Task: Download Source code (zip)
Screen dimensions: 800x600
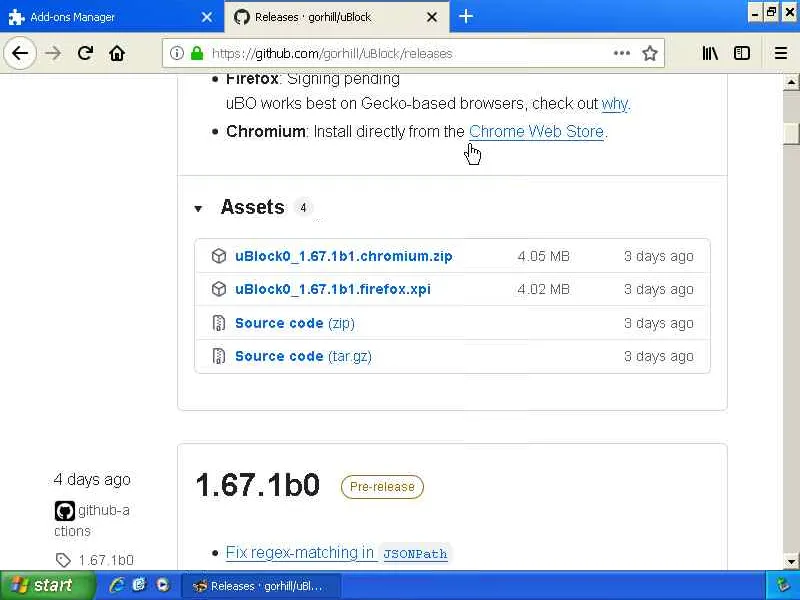Action: [x=294, y=323]
